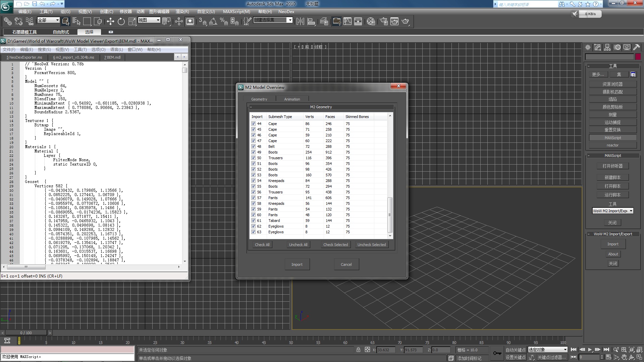Click the Unlink Selection tool
Screen dimensions: 644x362
18,21
